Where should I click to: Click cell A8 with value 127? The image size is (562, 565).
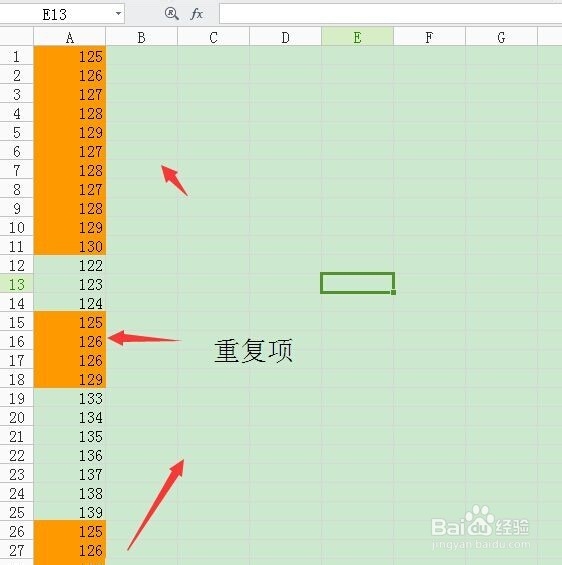pyautogui.click(x=70, y=189)
